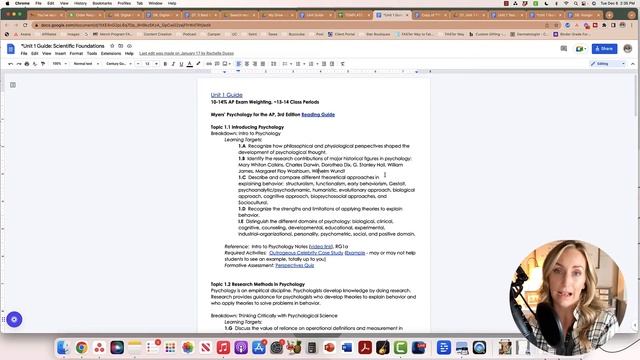Screen dimensions: 640x360
Task: Collapse the menus with the chevron
Action: click(x=633, y=64)
